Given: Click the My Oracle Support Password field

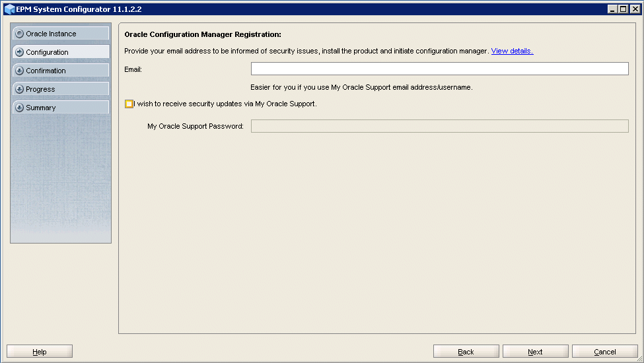Looking at the screenshot, I should pyautogui.click(x=439, y=126).
